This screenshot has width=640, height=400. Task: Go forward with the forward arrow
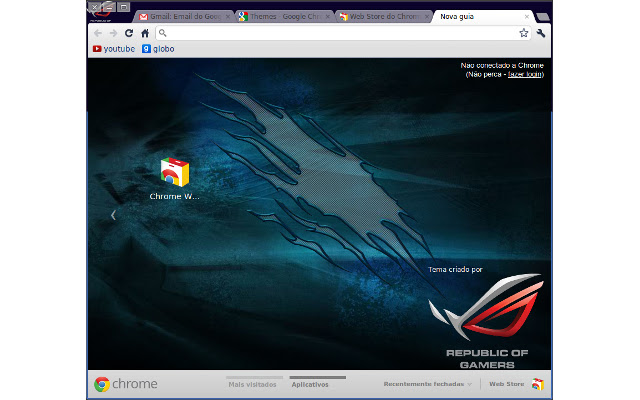point(113,33)
